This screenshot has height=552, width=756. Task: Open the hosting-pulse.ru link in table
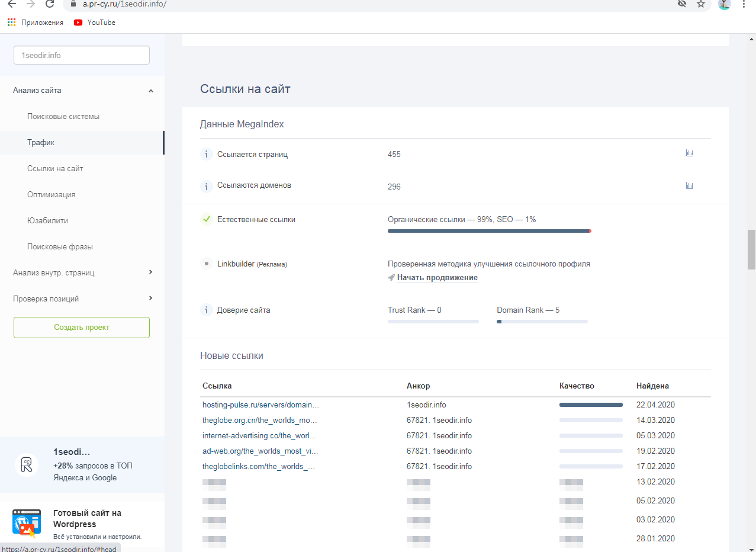(x=260, y=405)
